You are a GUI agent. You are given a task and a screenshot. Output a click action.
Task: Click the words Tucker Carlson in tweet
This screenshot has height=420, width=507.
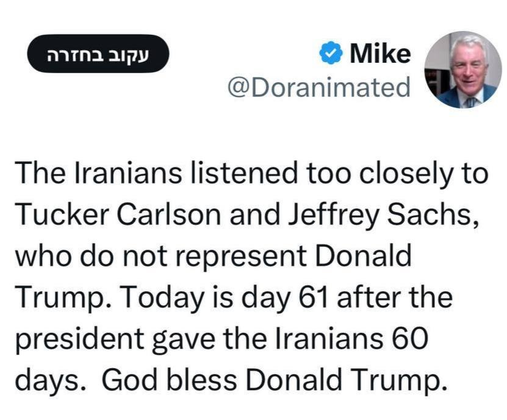(x=118, y=215)
